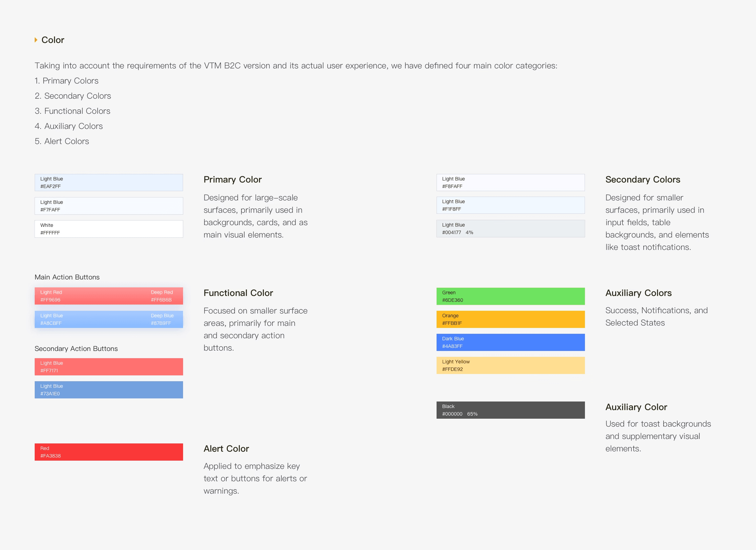Click the orange triangle beside Color heading
Screen dimensions: 756x550
coord(36,40)
